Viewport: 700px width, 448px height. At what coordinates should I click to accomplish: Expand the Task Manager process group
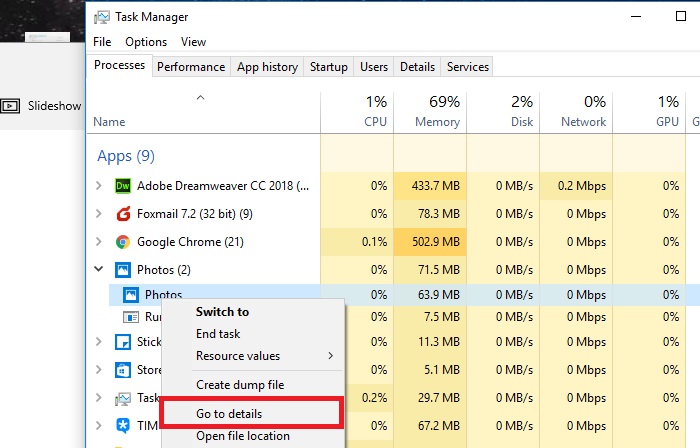pos(99,397)
